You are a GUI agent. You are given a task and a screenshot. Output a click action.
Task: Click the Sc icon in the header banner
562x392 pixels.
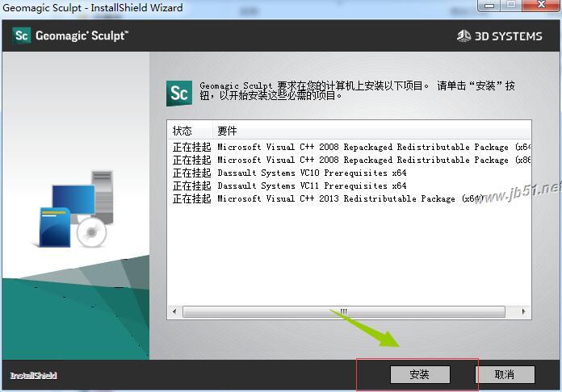22,35
